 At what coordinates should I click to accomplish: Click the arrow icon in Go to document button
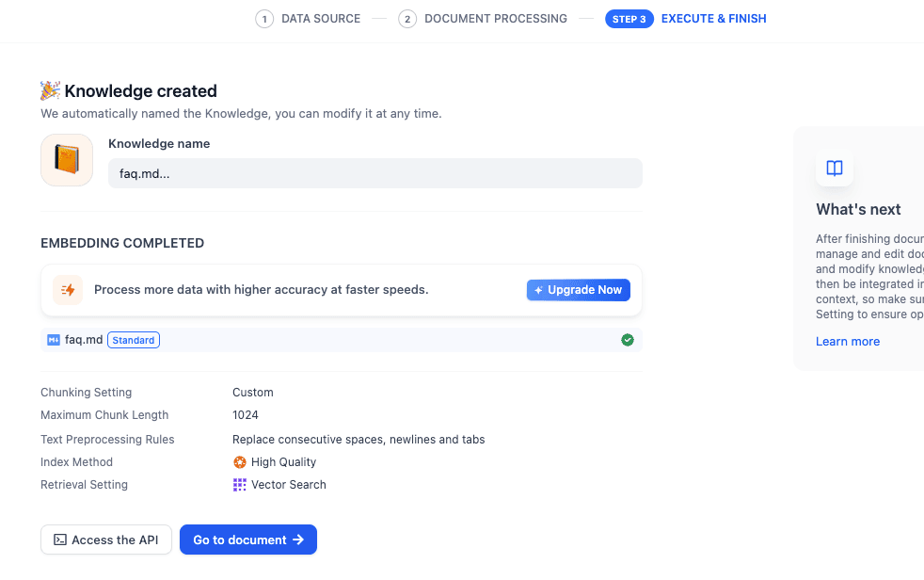click(299, 540)
